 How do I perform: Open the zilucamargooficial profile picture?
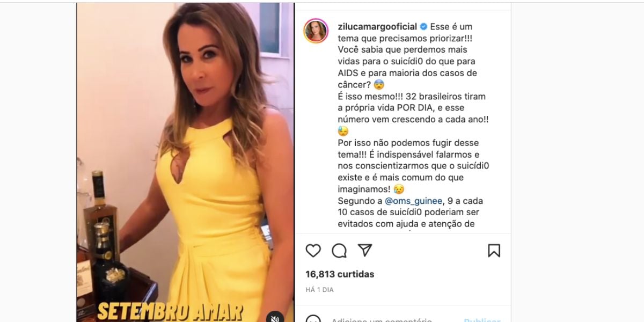pos(316,31)
